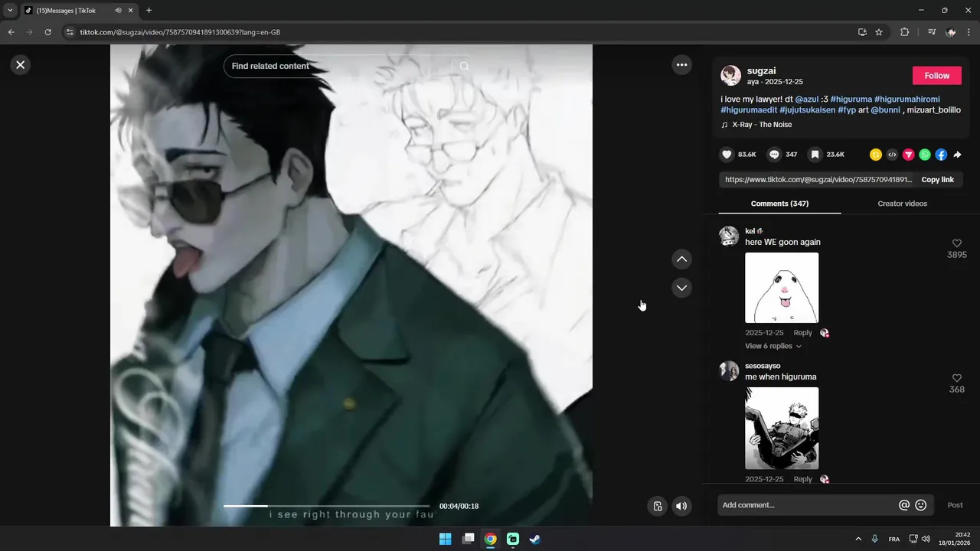Viewport: 980px width, 551px height.
Task: Go back in browser history
Action: click(11, 32)
